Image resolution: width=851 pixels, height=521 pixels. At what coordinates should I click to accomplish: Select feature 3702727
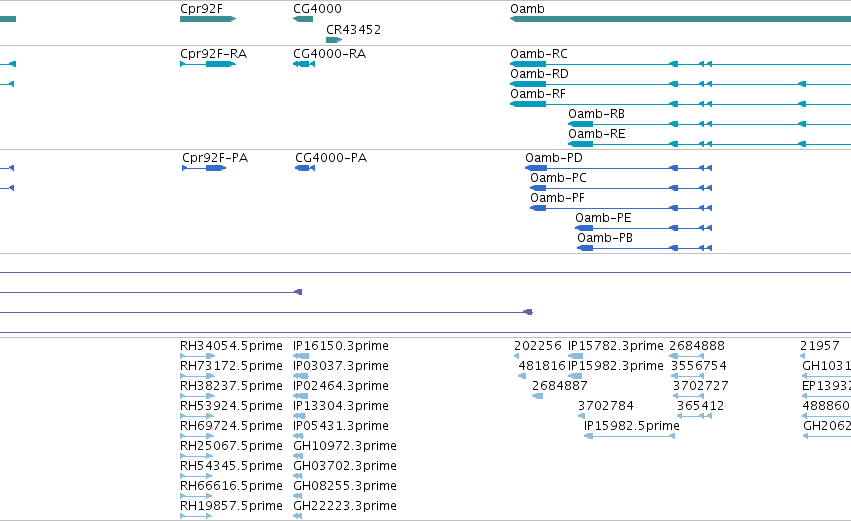tap(689, 396)
